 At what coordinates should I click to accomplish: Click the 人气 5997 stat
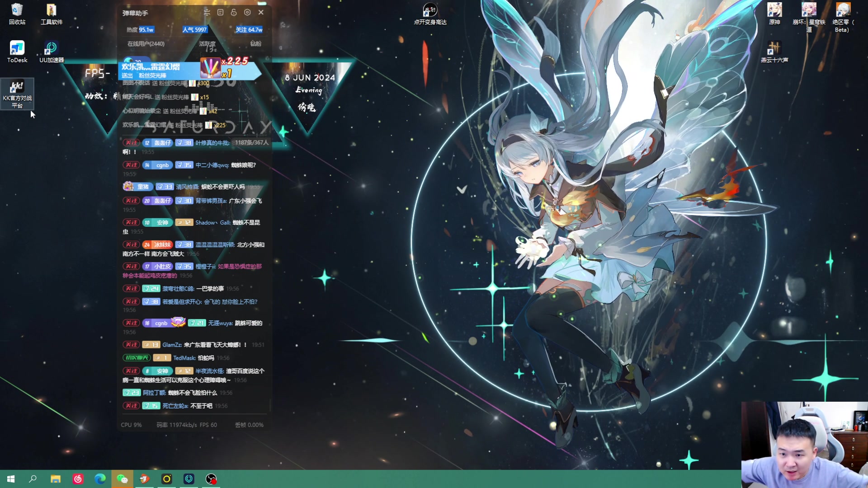pos(194,30)
